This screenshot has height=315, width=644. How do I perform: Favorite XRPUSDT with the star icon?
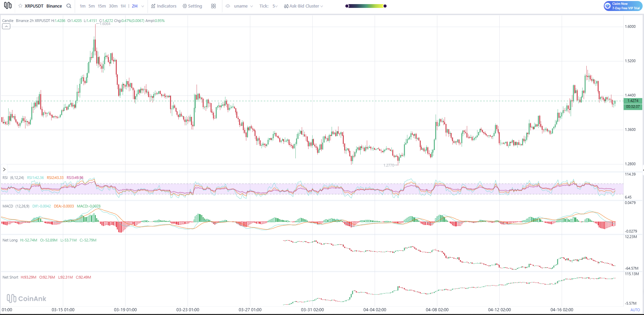point(20,6)
